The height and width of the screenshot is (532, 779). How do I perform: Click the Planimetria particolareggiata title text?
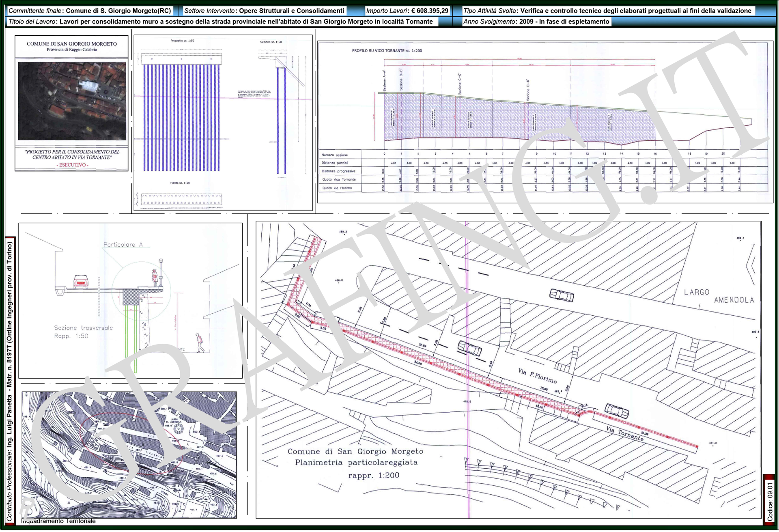356,463
